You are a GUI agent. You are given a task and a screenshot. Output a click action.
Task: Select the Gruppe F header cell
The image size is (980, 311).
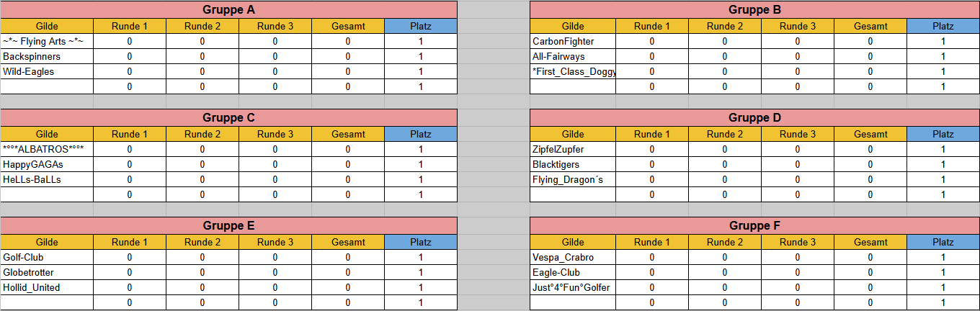[754, 226]
